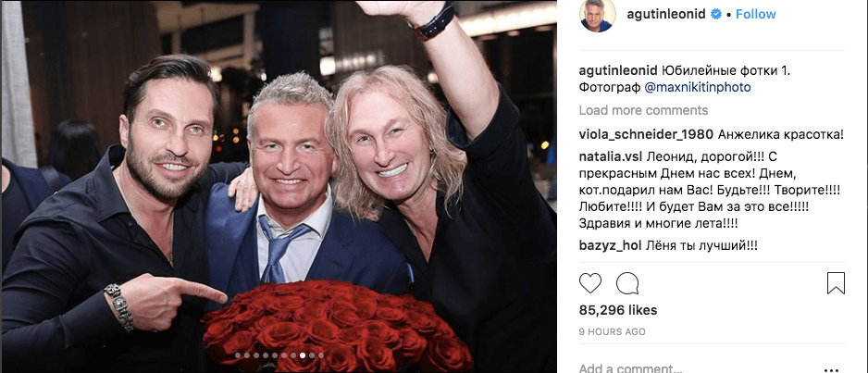View the 85,296 likes list
Viewport: 868px width, 373px height.
coord(618,310)
